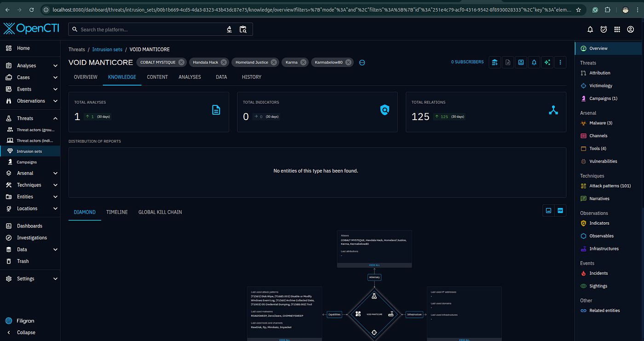The image size is (644, 341).
Task: Switch to the GLOBAL KILL CHAIN tab
Action: [x=160, y=212]
